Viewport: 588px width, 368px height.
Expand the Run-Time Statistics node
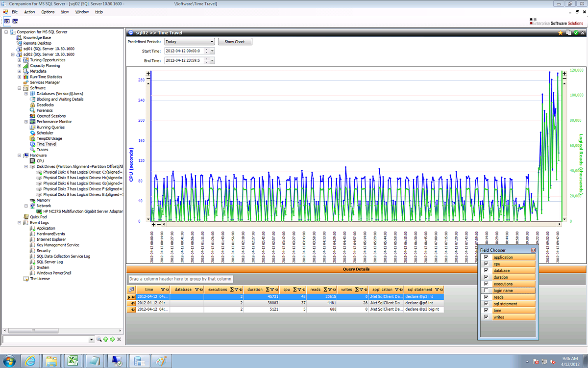coord(19,77)
